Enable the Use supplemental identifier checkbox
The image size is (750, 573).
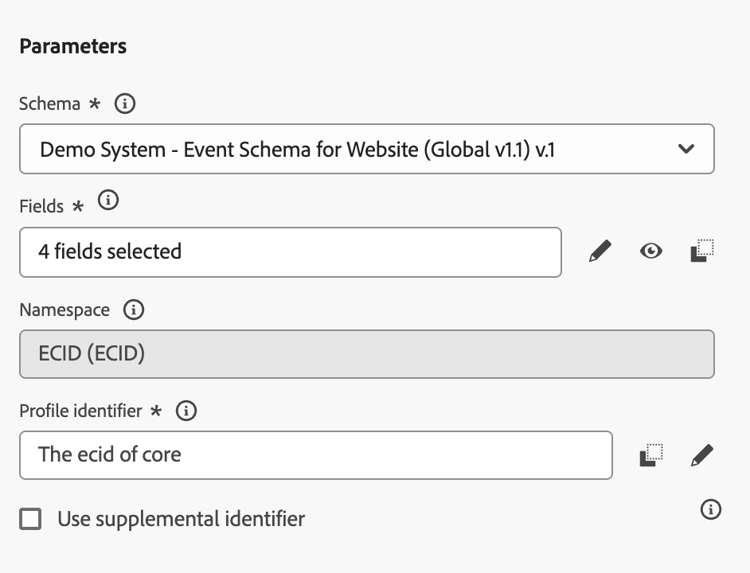pos(31,519)
